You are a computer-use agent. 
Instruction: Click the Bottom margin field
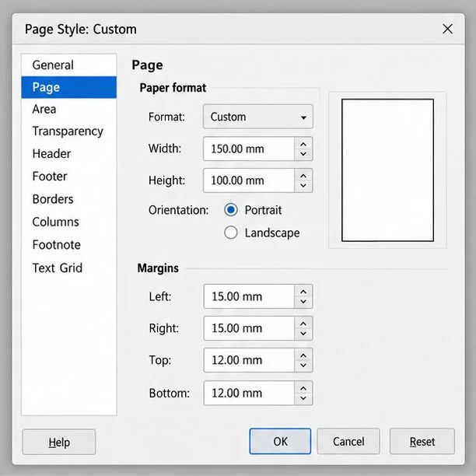(x=249, y=393)
